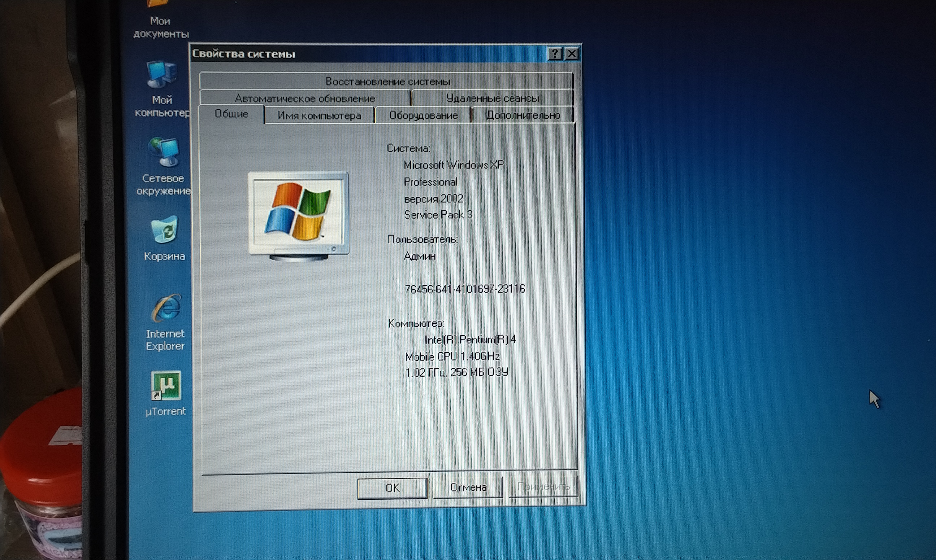Click the Windows XP logo monitor image
The height and width of the screenshot is (560, 936).
[298, 216]
